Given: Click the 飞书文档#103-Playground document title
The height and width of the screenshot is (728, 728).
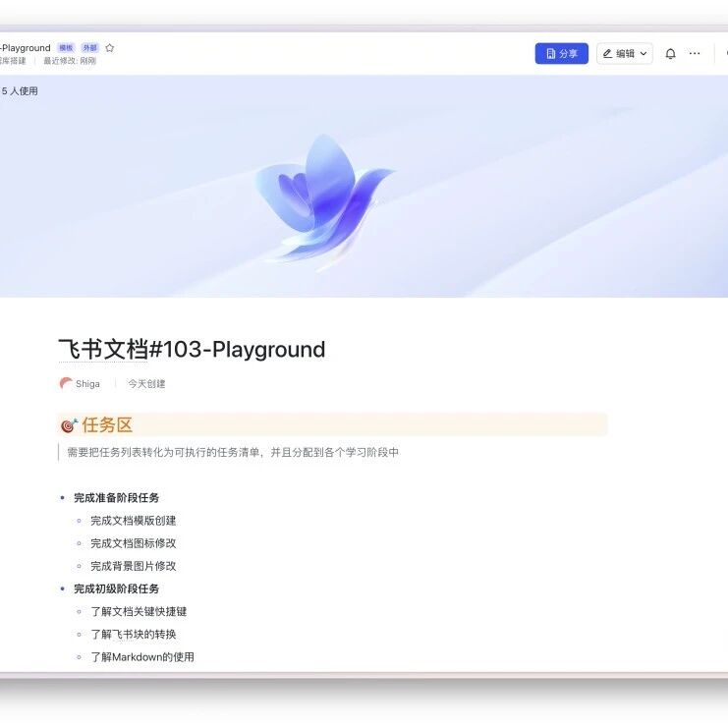Looking at the screenshot, I should 192,349.
